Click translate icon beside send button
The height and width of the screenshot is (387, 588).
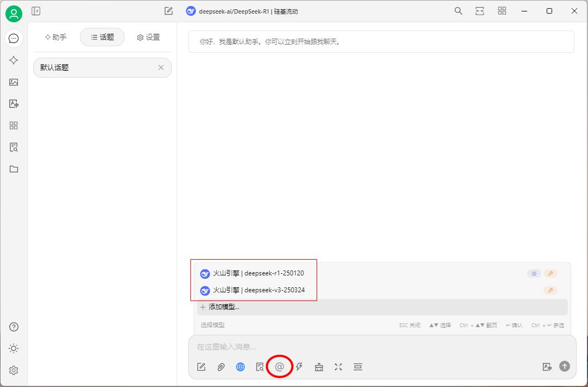[x=547, y=367]
